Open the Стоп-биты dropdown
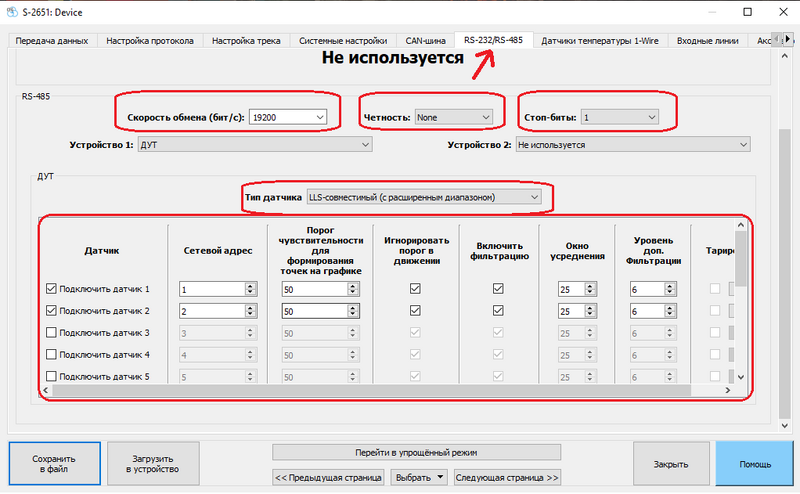 tap(619, 117)
